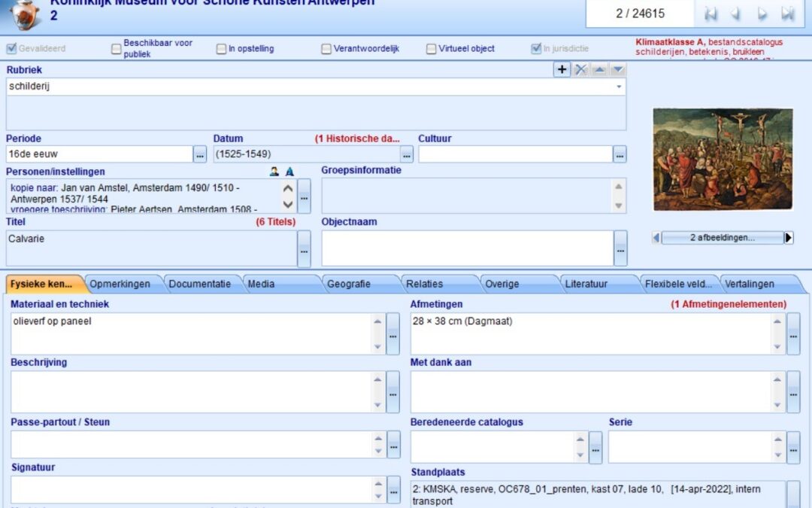
Task: Go to first record navigation icon
Action: [x=710, y=14]
